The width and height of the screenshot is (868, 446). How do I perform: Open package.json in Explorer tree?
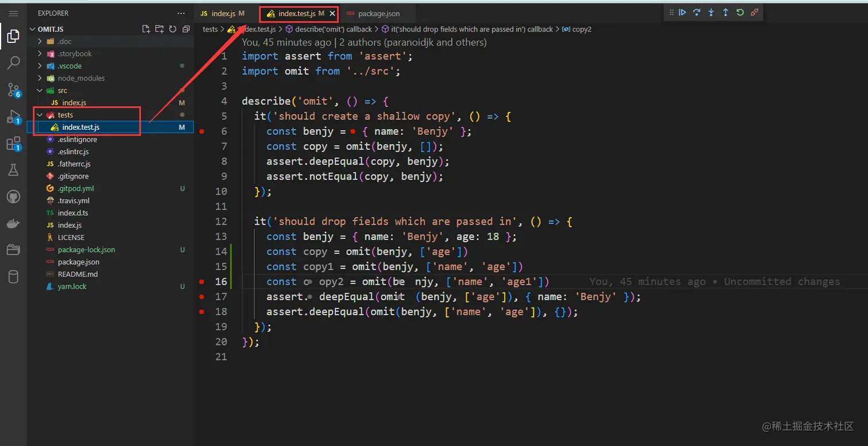tap(111, 262)
